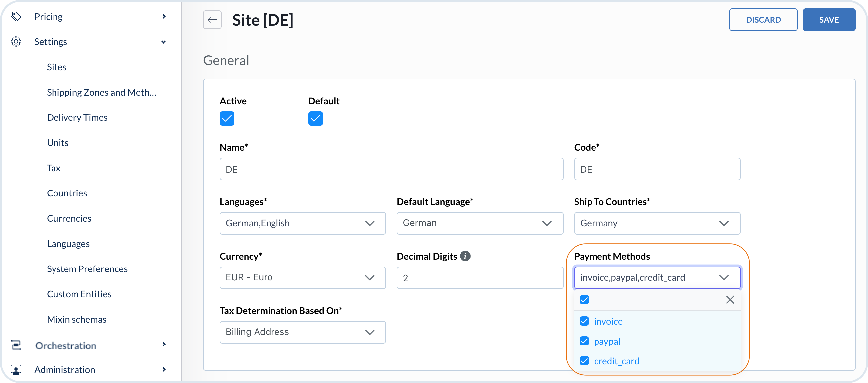868x383 pixels.
Task: Expand the Pricing menu arrow
Action: tap(164, 17)
